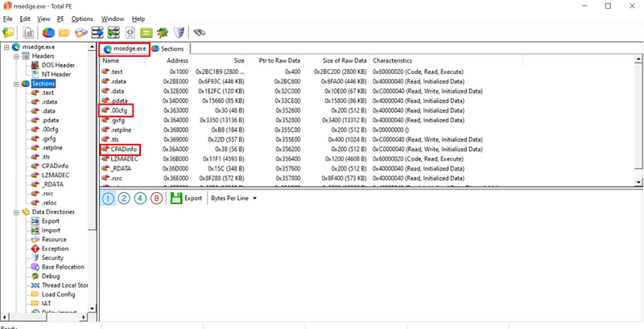Click the orange folder toolbar icon
Viewport: 644px width, 329px height.
coord(64,32)
